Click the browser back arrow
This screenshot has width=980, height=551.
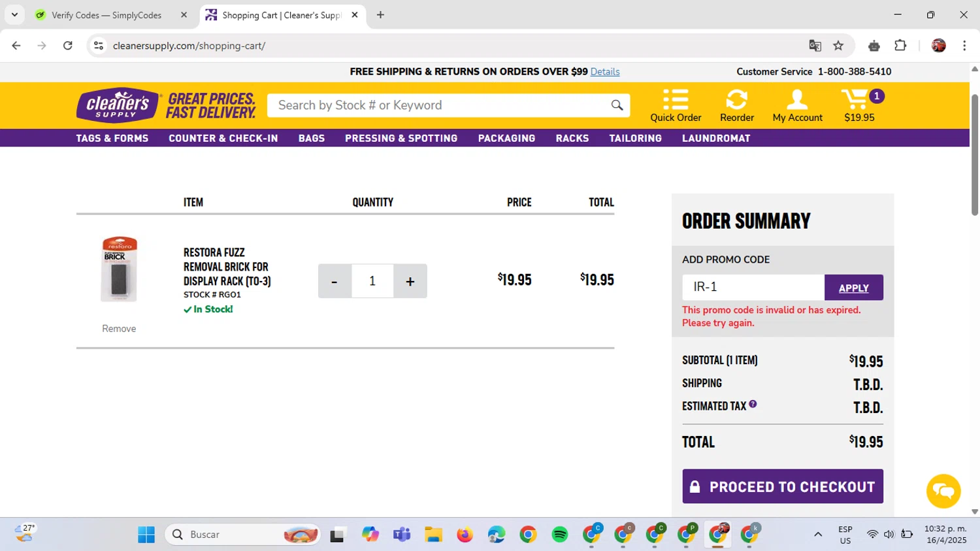pos(16,46)
